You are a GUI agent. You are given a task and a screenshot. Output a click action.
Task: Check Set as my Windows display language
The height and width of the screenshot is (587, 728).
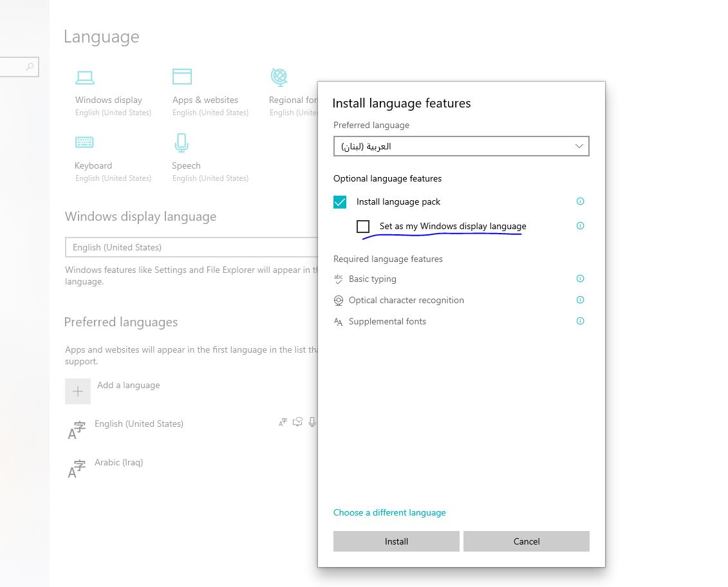pos(363,227)
